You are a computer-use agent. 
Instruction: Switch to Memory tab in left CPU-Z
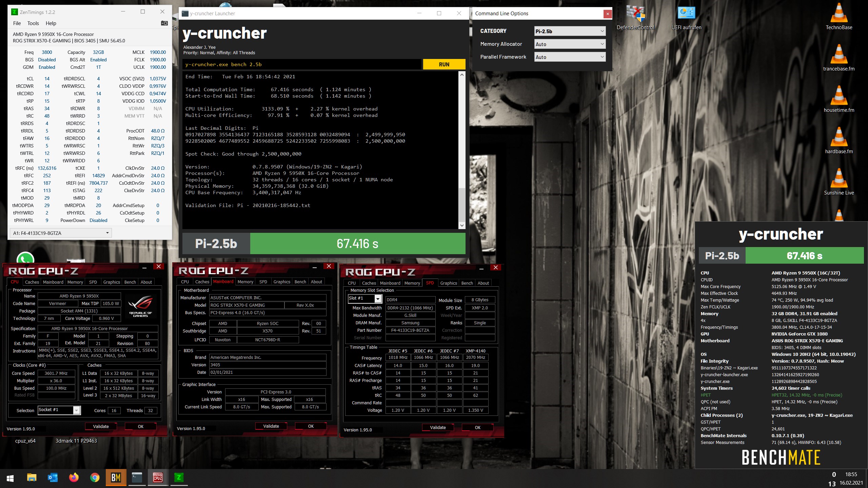click(75, 282)
